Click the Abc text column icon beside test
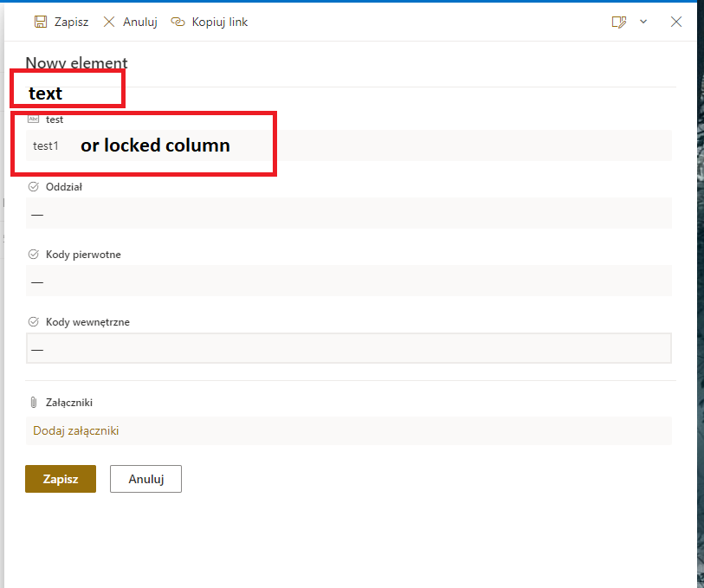The width and height of the screenshot is (704, 588). click(x=33, y=120)
